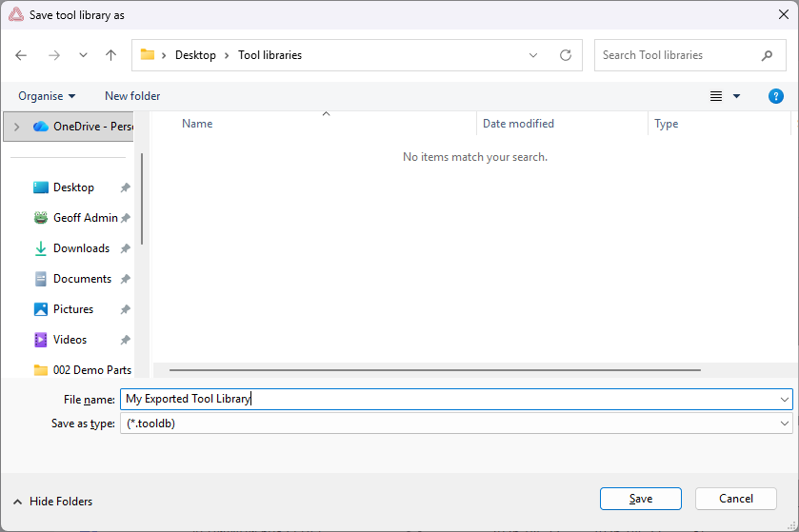Open Desktop in the quick access list
The image size is (799, 532).
coord(73,187)
